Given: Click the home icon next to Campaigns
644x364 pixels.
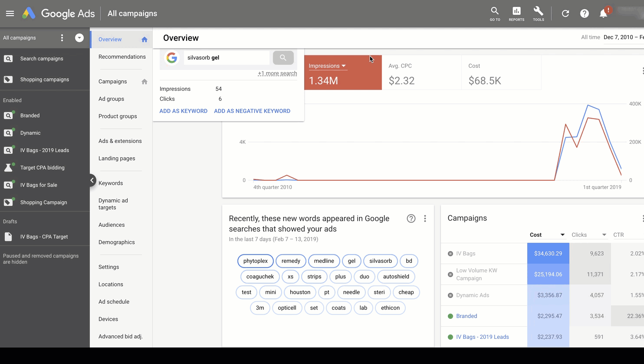Looking at the screenshot, I should [x=145, y=82].
